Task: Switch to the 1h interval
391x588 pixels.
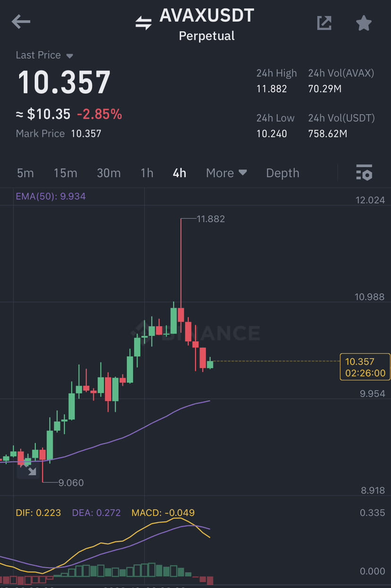Action: [x=147, y=173]
